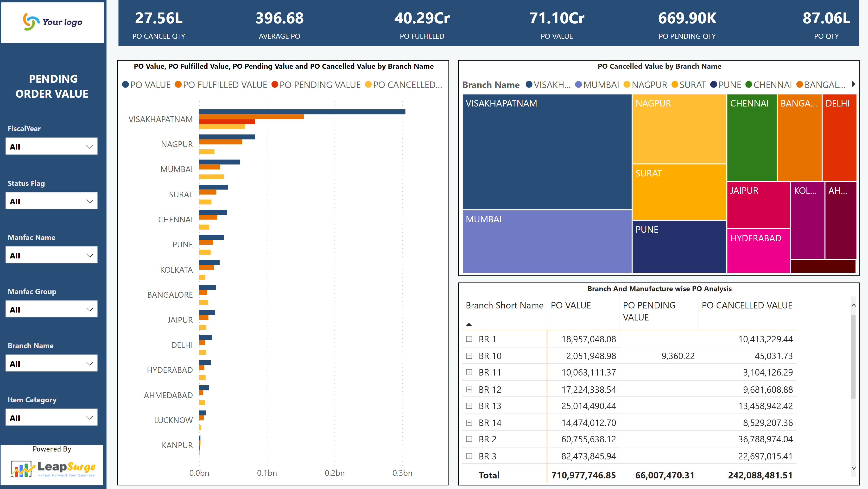The width and height of the screenshot is (868, 489).
Task: Click the Your logo image
Action: pyautogui.click(x=52, y=22)
